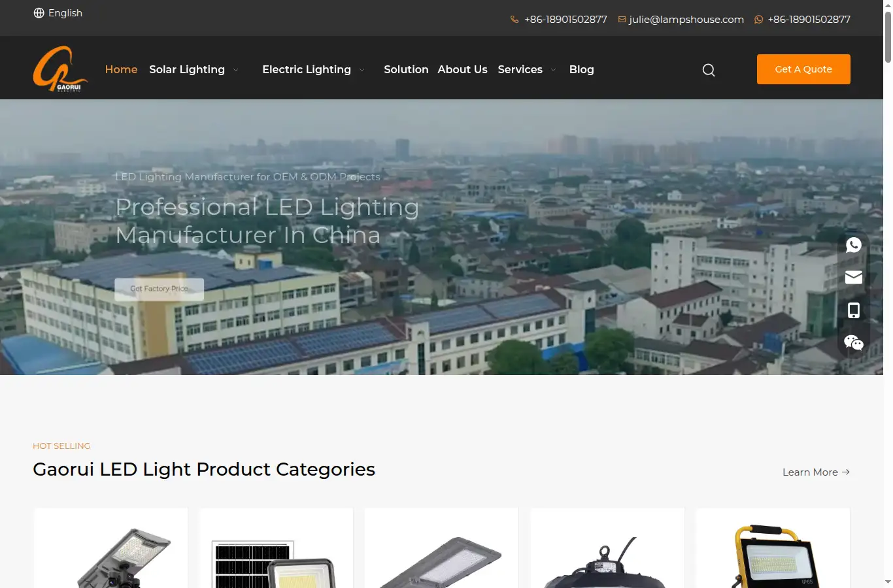Open the Electric Lighting menu
893x588 pixels.
307,69
